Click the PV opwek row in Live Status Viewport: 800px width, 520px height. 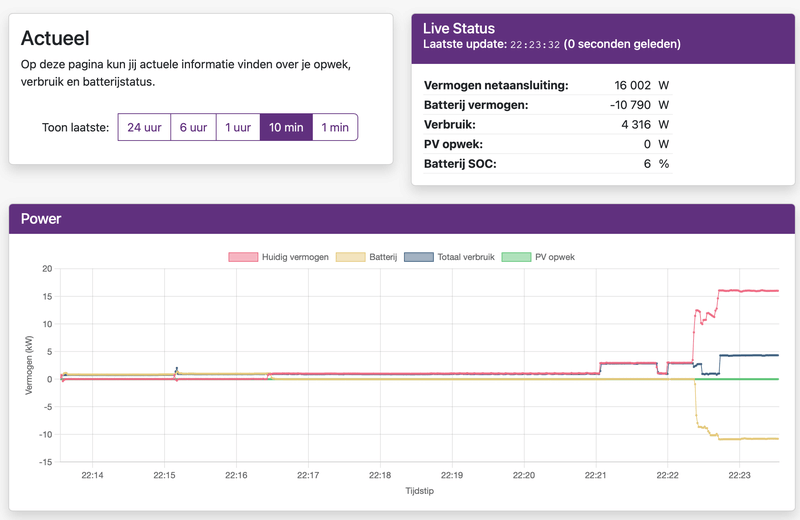456,144
